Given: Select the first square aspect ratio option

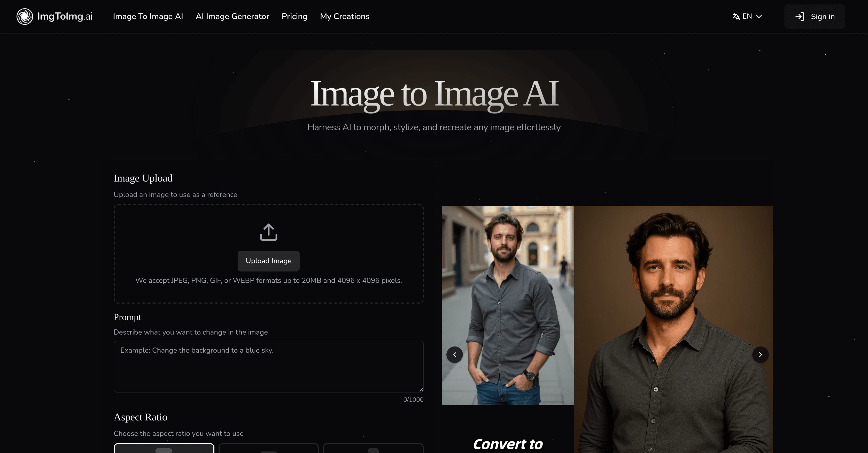Looking at the screenshot, I should tap(164, 449).
